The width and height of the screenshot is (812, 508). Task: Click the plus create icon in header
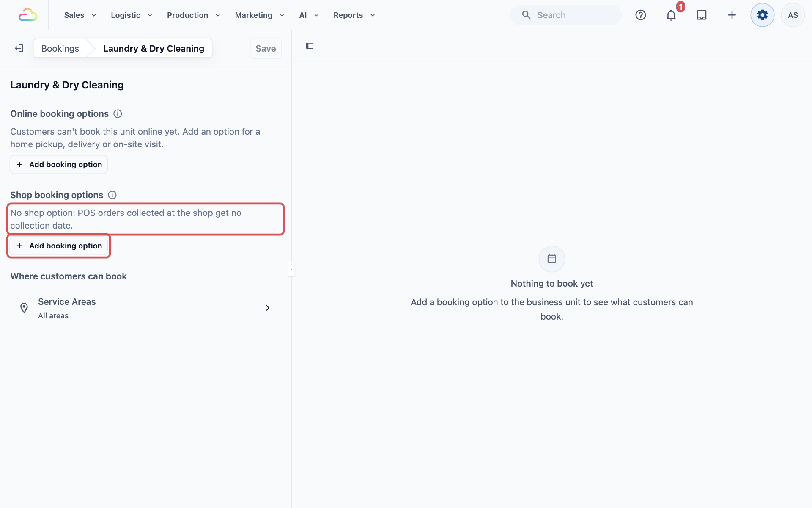(x=732, y=15)
